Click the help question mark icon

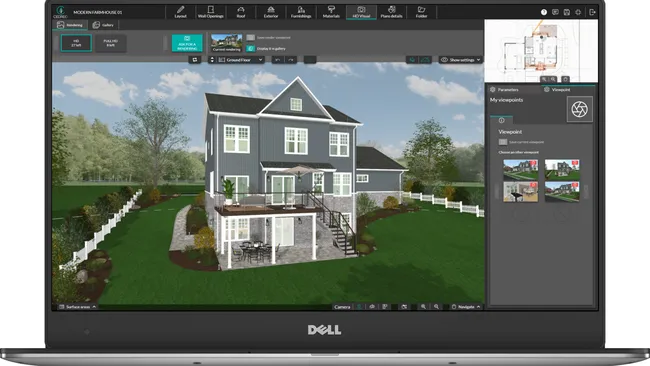pos(544,12)
